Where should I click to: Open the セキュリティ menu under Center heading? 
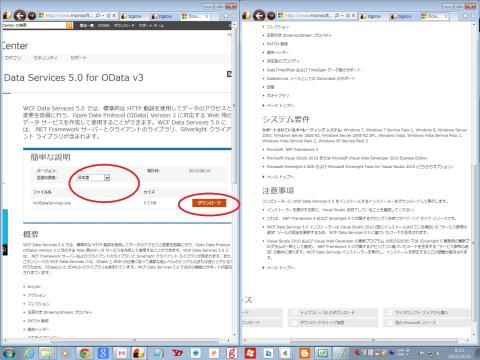[x=45, y=58]
